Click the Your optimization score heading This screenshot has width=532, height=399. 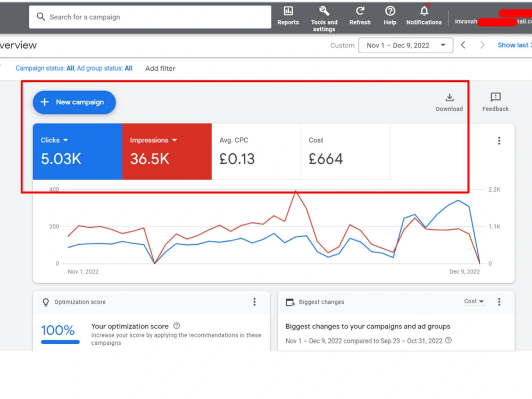tap(130, 326)
